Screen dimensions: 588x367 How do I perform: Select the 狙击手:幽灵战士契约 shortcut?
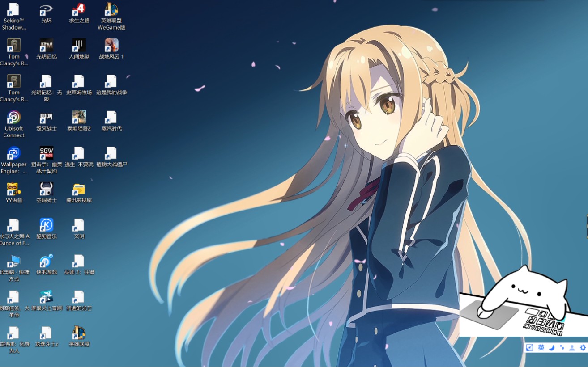click(47, 154)
